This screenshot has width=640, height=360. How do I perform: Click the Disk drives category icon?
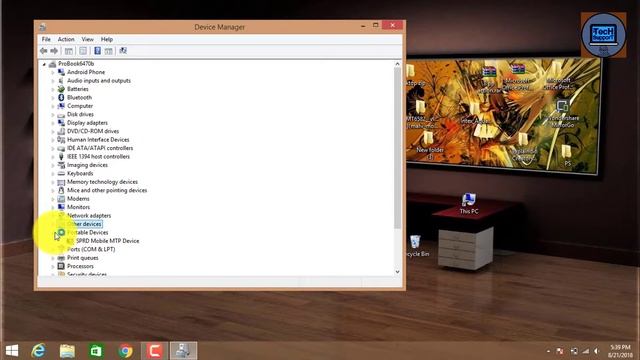[61, 114]
